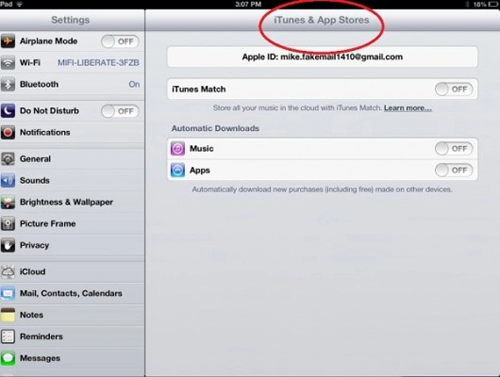
Task: Select General in the settings list
Action: click(x=72, y=159)
